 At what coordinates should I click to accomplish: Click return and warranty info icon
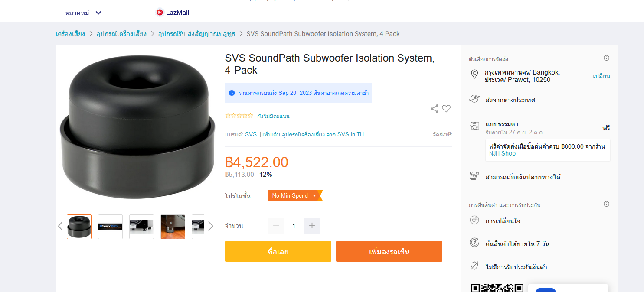coord(606,204)
